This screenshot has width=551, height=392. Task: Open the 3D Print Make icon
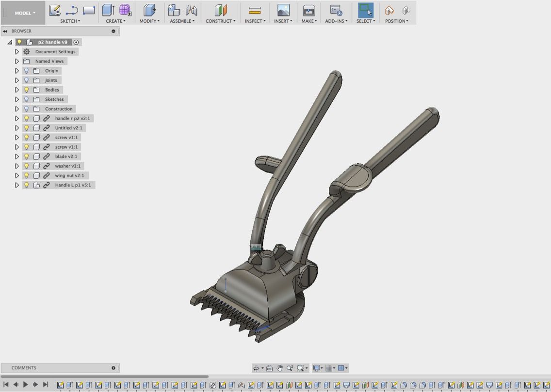click(308, 11)
